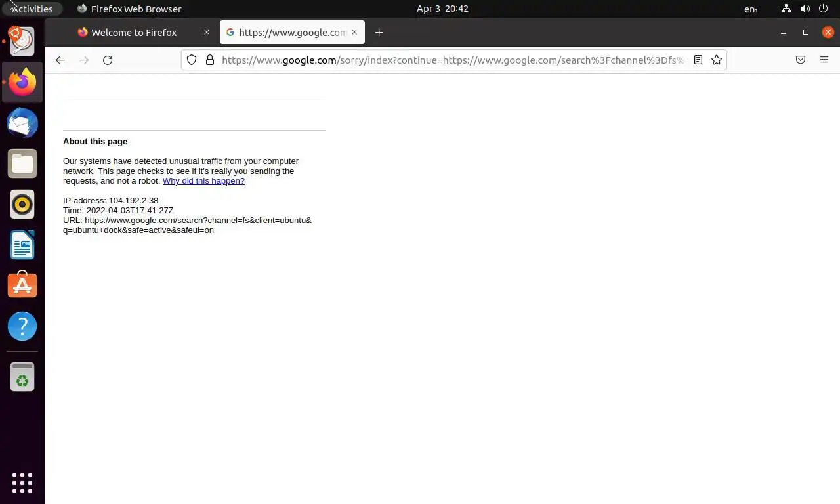840x504 pixels.
Task: Open LibreOffice Writer from dock
Action: point(22,245)
